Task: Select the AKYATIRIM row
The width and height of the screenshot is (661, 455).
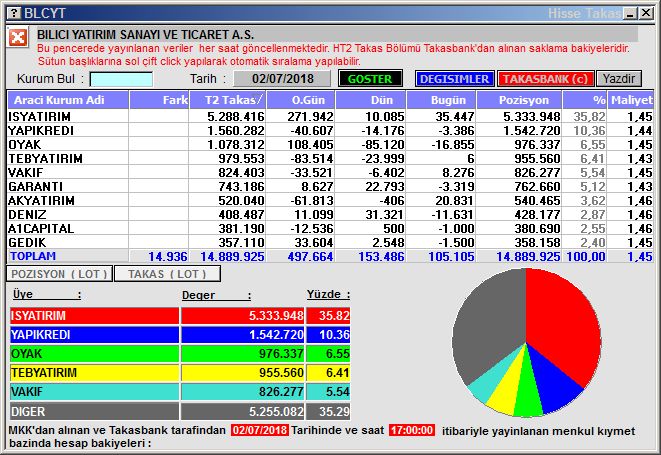Action: click(330, 200)
